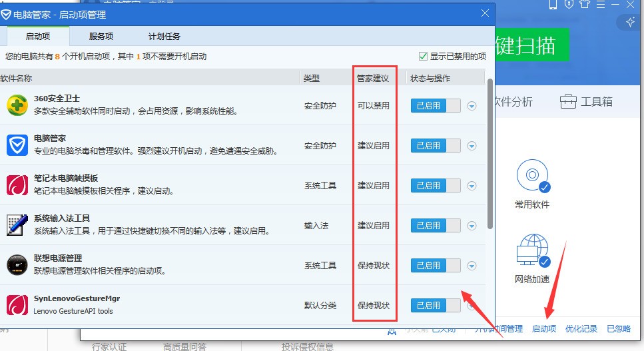
Task: Sort by 类型 column header
Action: pos(311,78)
